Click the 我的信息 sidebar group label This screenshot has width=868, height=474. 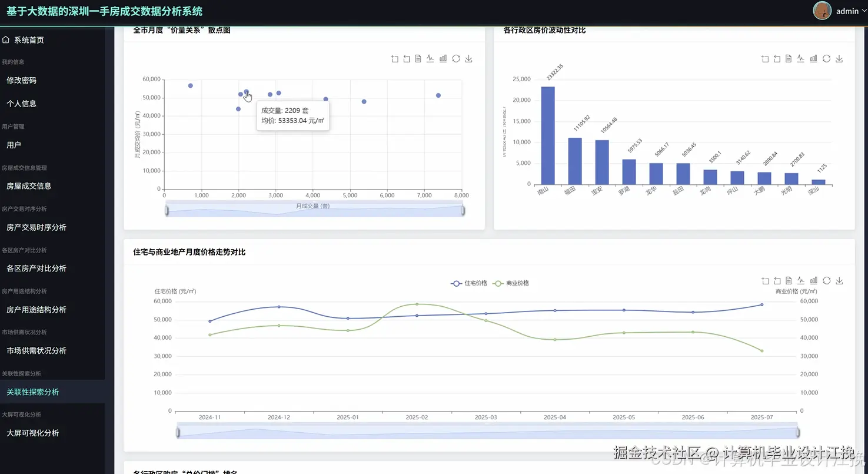coord(13,62)
